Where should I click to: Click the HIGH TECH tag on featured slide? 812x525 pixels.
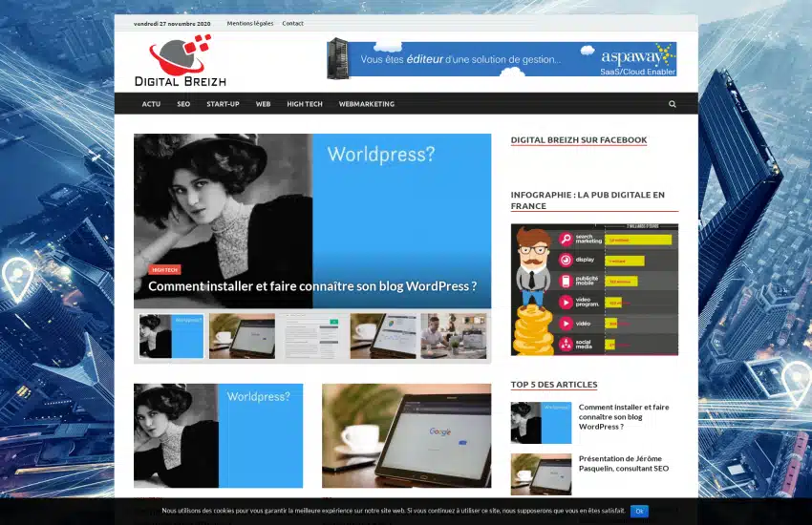pyautogui.click(x=164, y=270)
